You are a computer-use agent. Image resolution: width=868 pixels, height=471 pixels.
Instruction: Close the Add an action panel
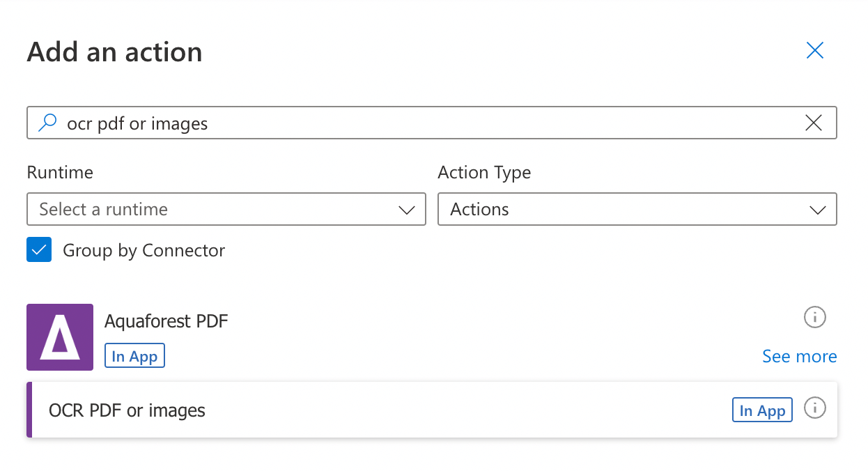pos(814,50)
